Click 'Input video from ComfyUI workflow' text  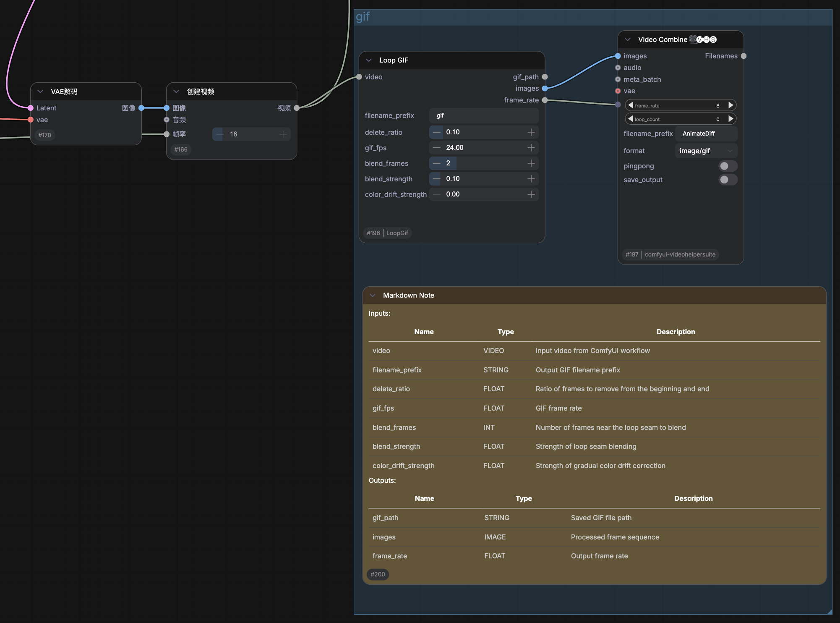[x=592, y=351]
